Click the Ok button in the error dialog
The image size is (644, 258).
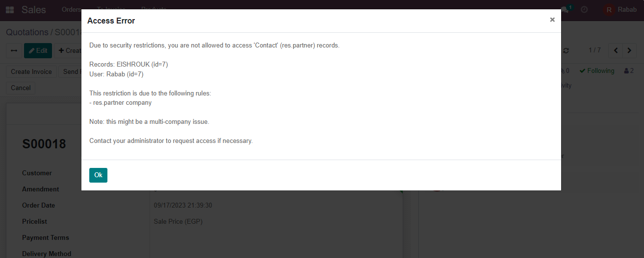click(98, 175)
